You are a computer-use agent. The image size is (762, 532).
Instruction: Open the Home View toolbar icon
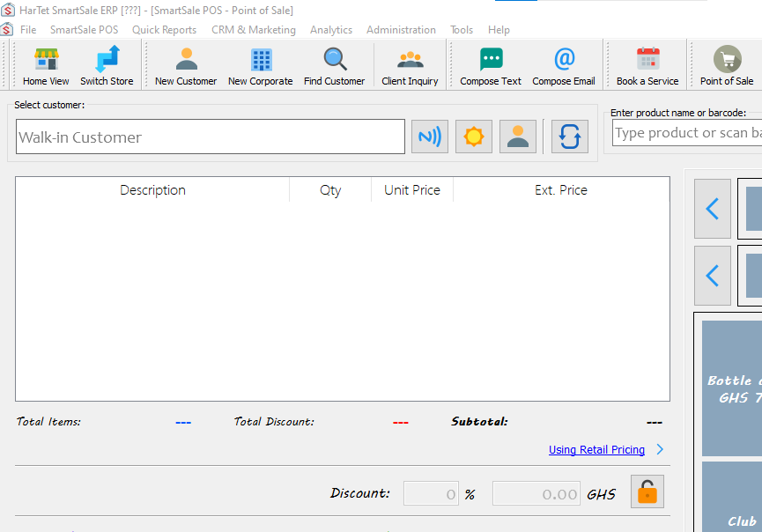(x=46, y=66)
